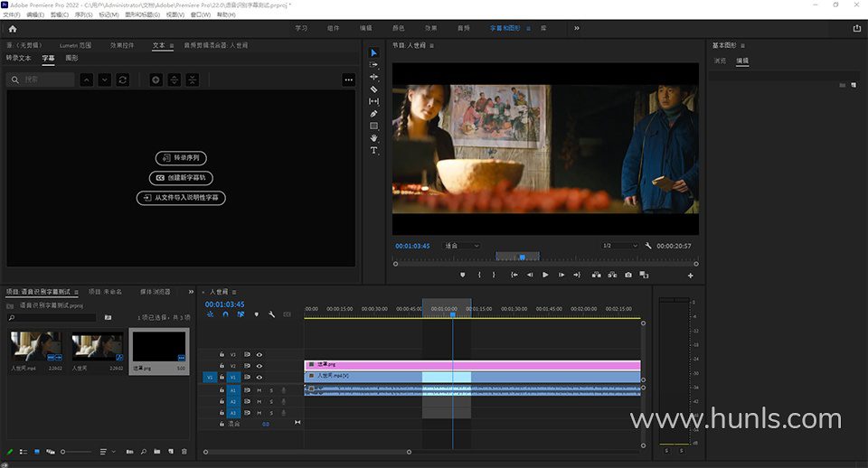Activate the Razor tool

(x=373, y=89)
